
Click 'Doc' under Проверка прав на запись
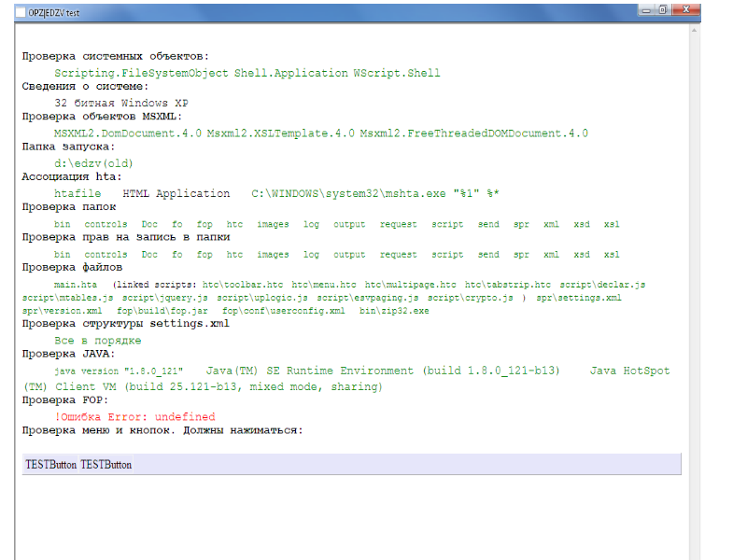point(149,255)
